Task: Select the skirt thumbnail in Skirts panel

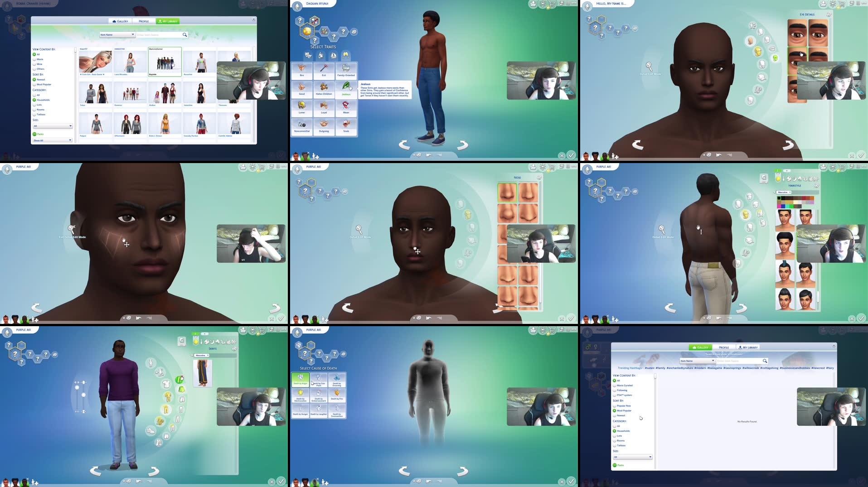Action: click(203, 373)
